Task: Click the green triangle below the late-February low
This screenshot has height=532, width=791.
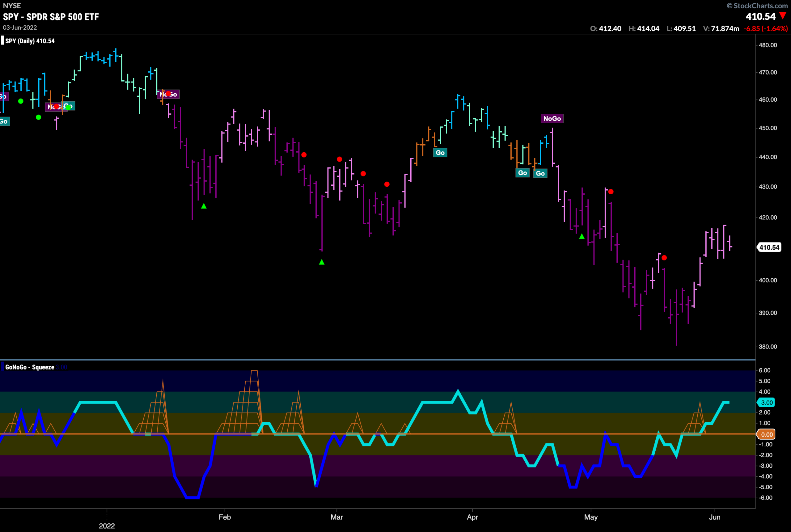Action: pos(322,262)
